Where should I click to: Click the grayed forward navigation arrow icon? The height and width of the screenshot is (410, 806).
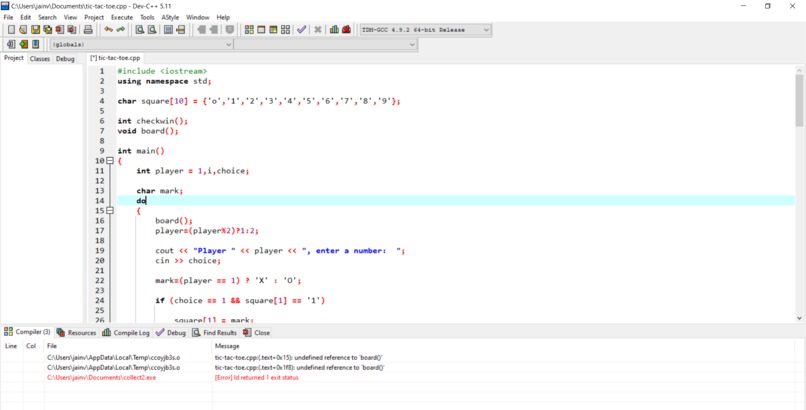coord(214,30)
